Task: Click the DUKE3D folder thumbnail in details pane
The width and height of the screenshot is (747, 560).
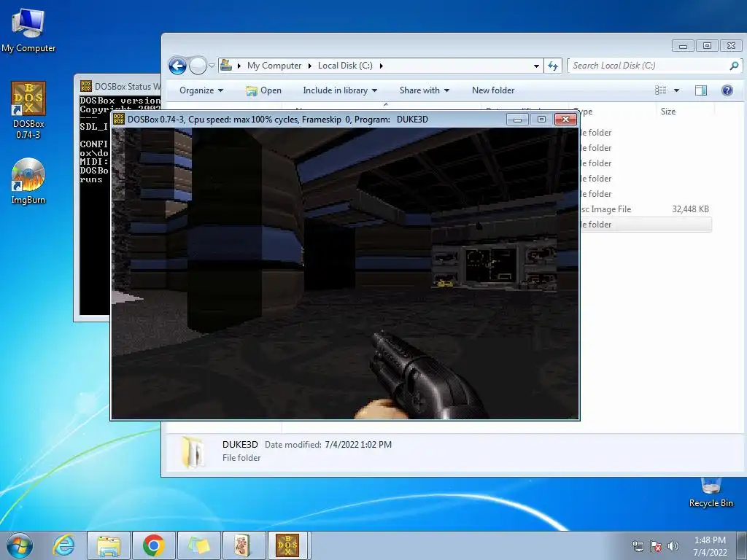Action: pos(194,451)
